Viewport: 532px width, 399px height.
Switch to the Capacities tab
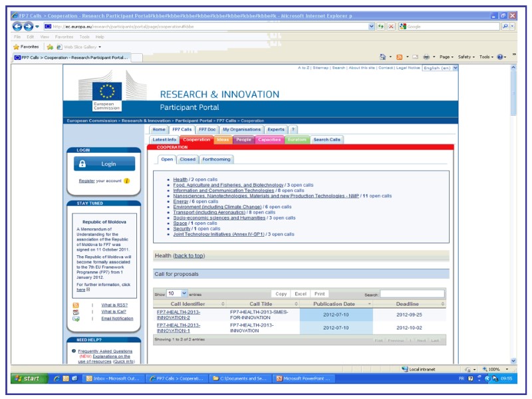(269, 140)
